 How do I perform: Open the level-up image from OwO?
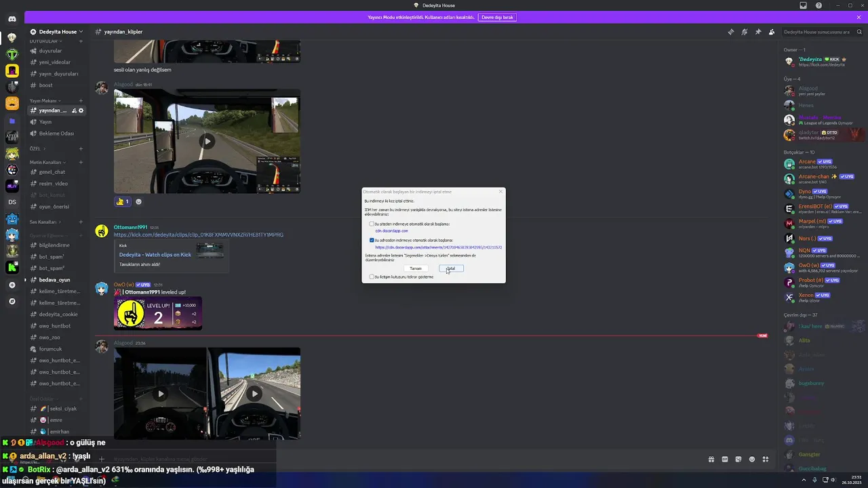click(158, 314)
